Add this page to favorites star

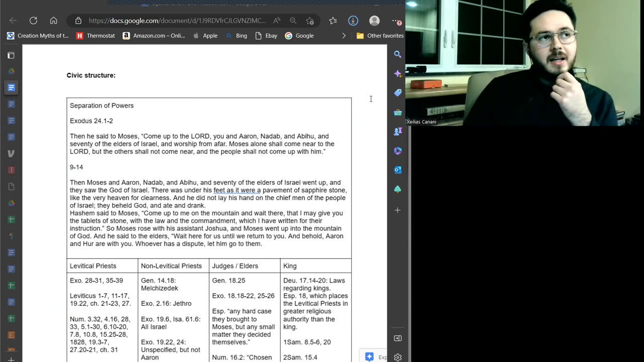point(310,21)
